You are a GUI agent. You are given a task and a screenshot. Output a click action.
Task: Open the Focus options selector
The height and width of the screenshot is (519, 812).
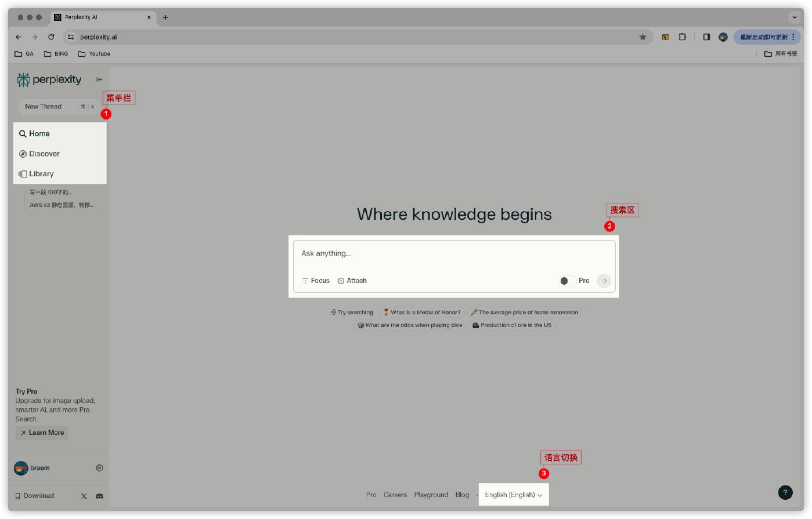[316, 281]
